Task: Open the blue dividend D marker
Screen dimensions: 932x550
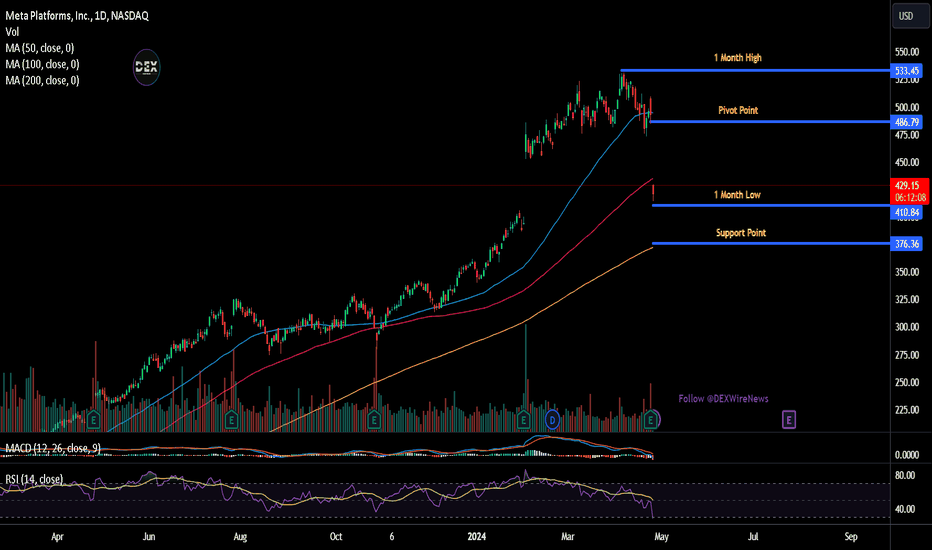Action: (x=552, y=420)
